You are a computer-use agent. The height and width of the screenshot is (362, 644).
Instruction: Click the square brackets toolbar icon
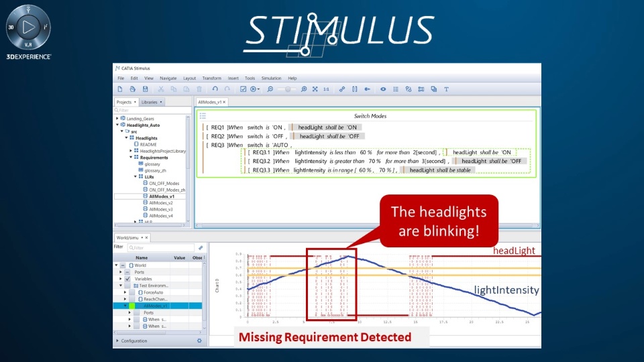[x=354, y=89]
